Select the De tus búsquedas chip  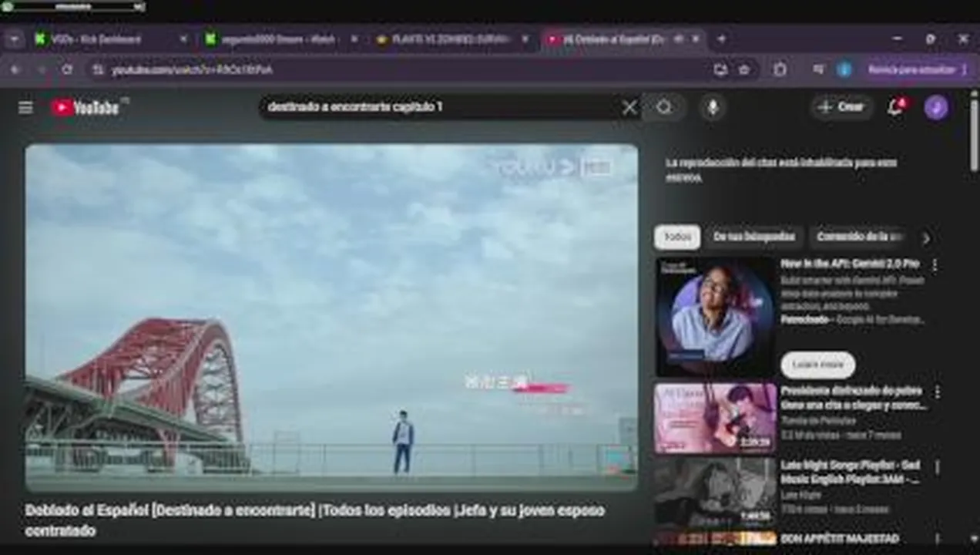[x=753, y=237]
